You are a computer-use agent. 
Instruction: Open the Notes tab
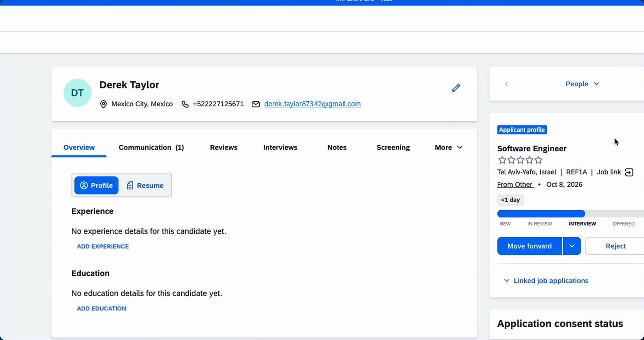pos(337,147)
